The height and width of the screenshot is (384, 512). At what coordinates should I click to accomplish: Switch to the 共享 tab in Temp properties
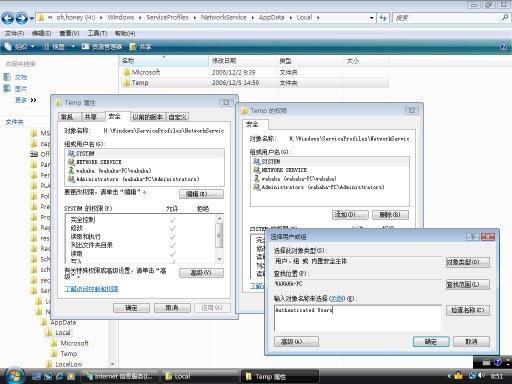click(91, 117)
